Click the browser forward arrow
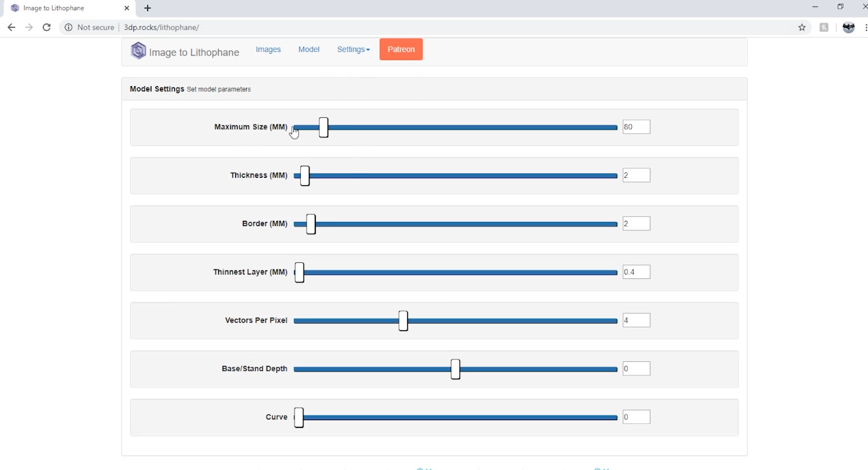 pos(28,27)
